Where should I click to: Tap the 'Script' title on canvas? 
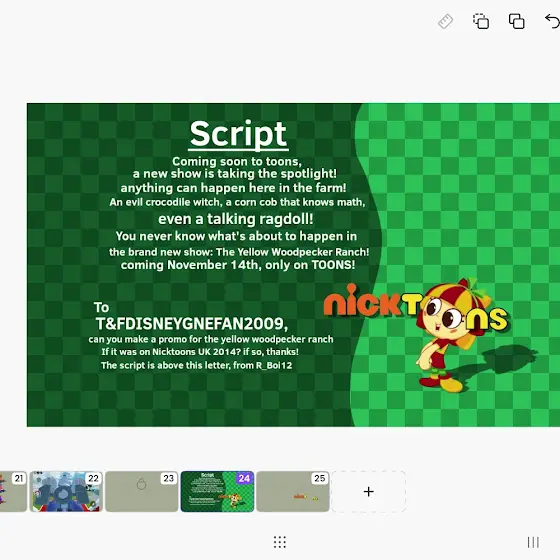coord(238,134)
